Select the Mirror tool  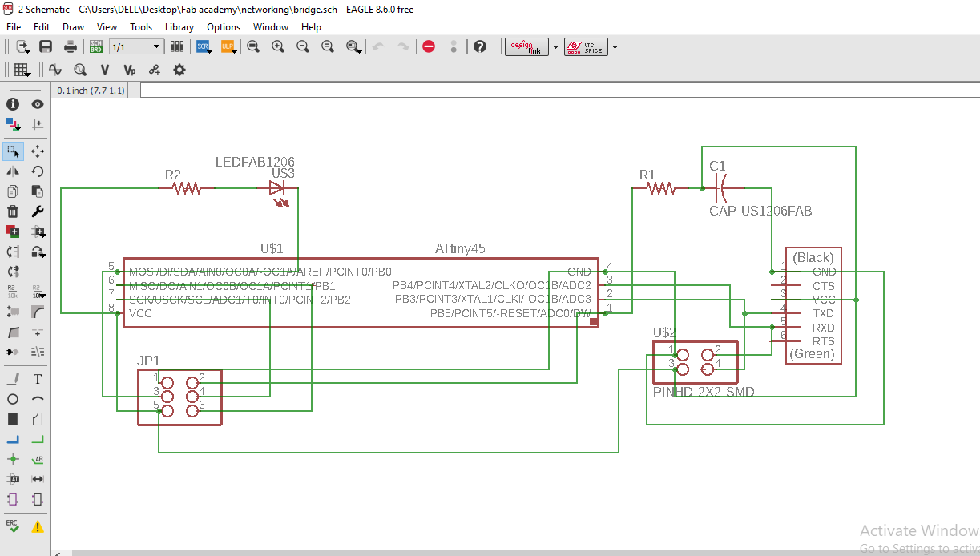click(13, 171)
